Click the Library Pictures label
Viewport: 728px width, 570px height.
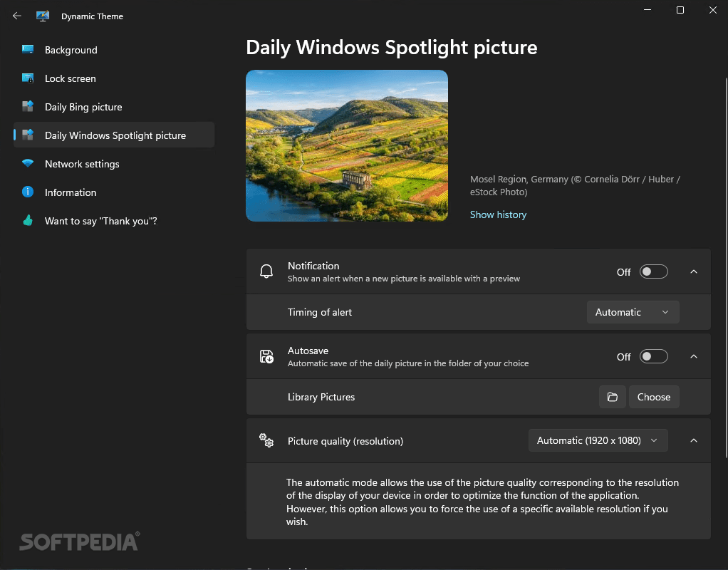321,397
